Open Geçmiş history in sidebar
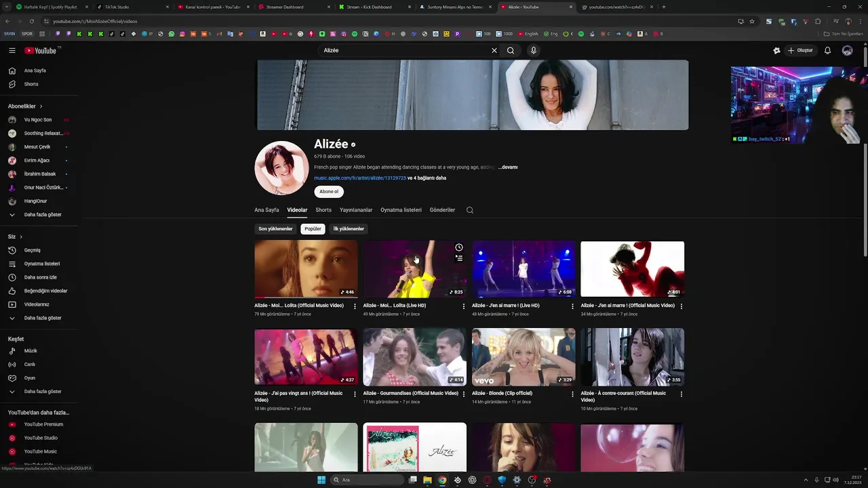868x488 pixels. (x=33, y=250)
